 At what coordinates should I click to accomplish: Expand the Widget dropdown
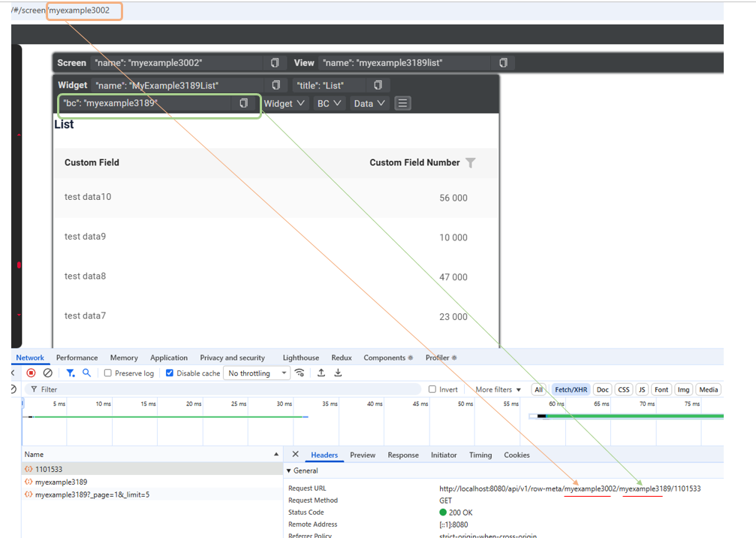[284, 104]
